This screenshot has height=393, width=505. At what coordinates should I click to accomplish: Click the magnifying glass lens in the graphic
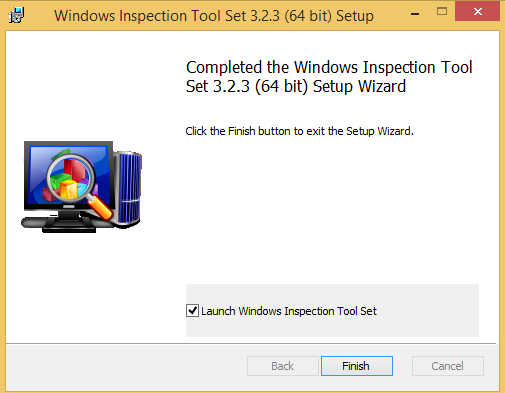click(x=70, y=178)
